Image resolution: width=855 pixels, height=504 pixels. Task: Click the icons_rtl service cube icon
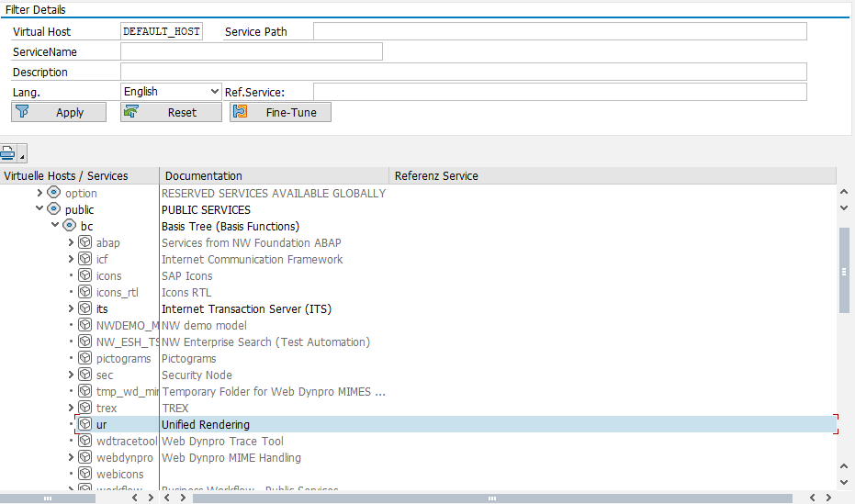(85, 292)
